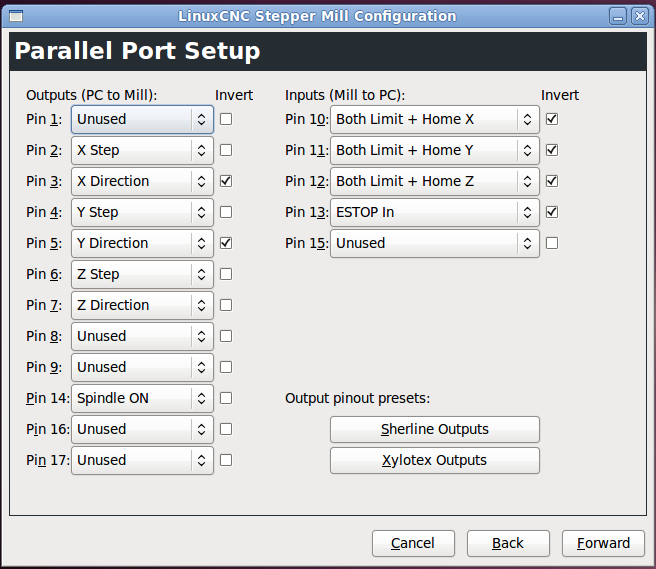Expand the Pin 7 Z Direction dropdown

tap(142, 305)
